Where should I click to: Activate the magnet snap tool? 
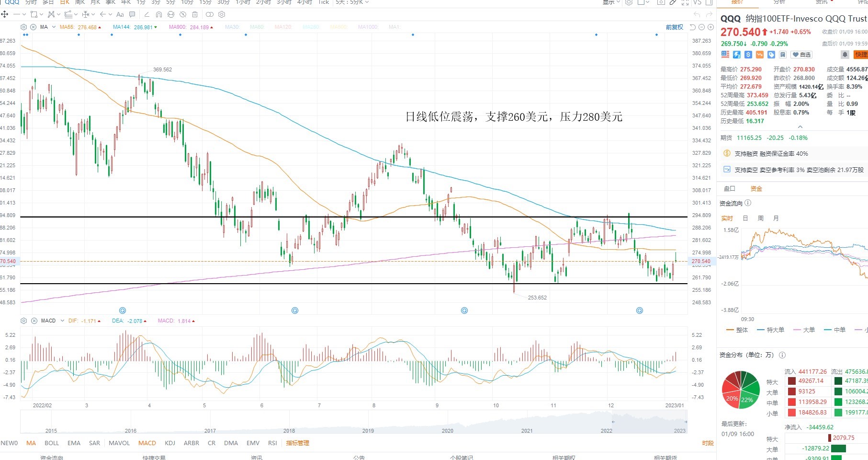(159, 14)
